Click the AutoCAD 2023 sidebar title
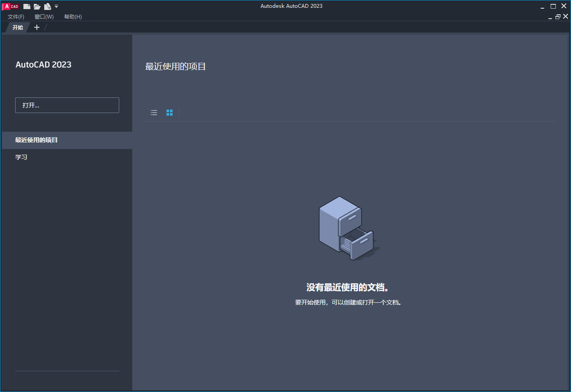 pyautogui.click(x=43, y=65)
